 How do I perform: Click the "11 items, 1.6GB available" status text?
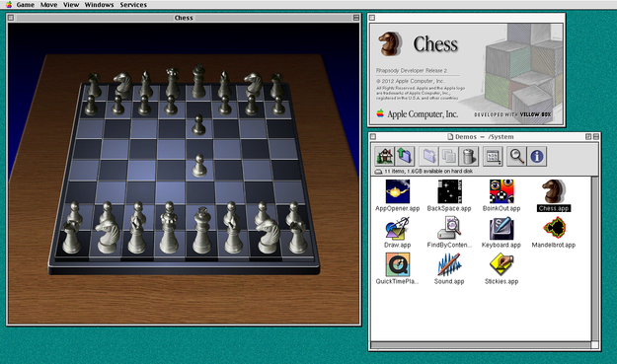click(428, 172)
